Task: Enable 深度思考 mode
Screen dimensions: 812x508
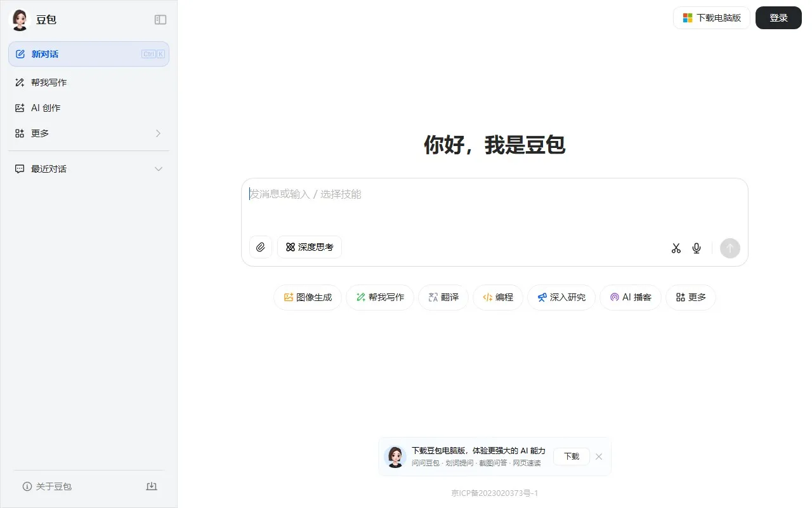Action: [309, 247]
